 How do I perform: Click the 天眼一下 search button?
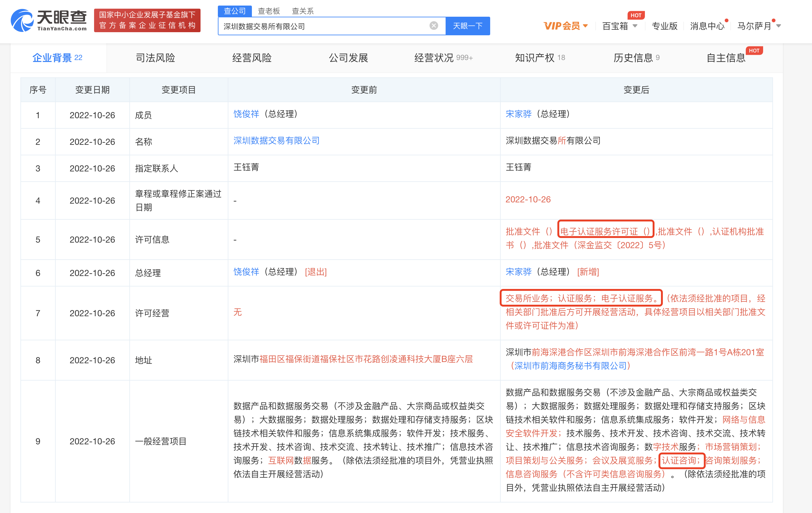[467, 26]
